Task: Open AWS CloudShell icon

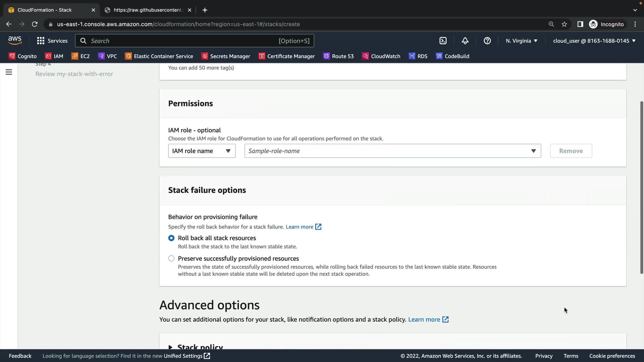Action: (443, 41)
